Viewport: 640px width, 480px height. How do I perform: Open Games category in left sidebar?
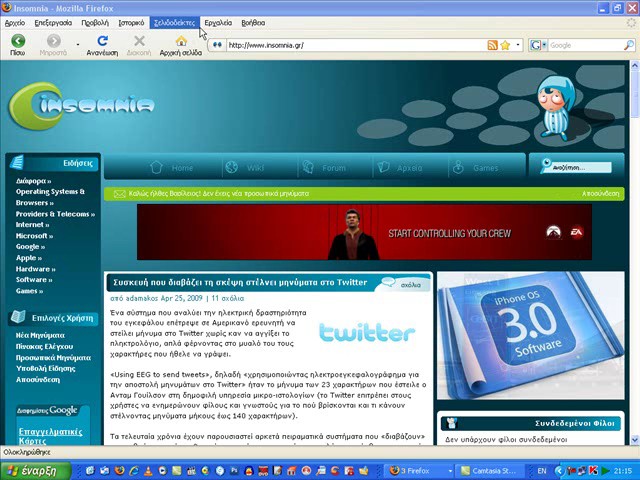[29, 291]
